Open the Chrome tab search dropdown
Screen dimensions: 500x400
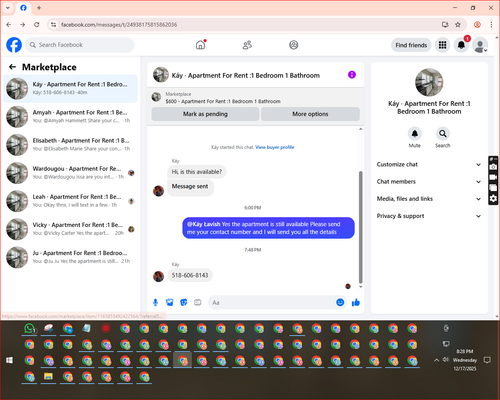(x=8, y=8)
